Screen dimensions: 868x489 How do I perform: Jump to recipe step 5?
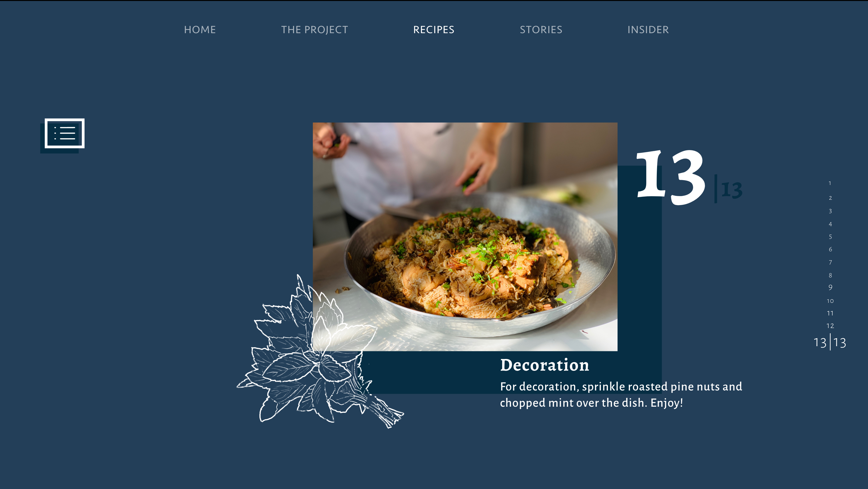coord(830,237)
